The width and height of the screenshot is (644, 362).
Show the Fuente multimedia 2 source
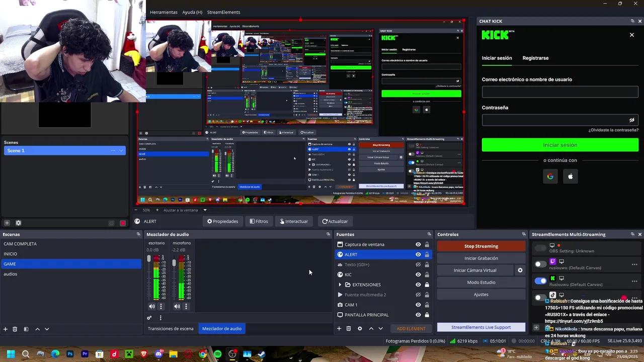pyautogui.click(x=418, y=295)
